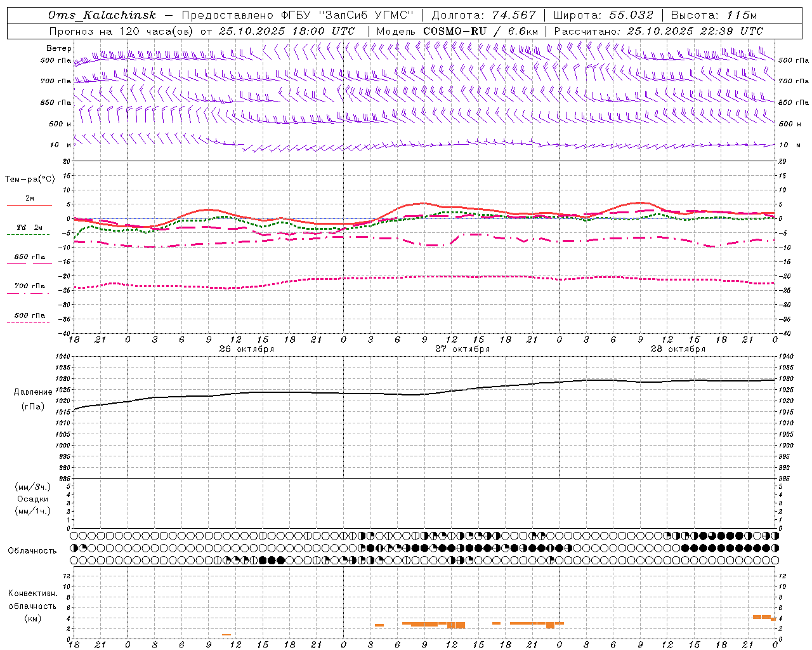Click the 2м legend entry above the blue line
This screenshot has height=650, width=812.
30,198
